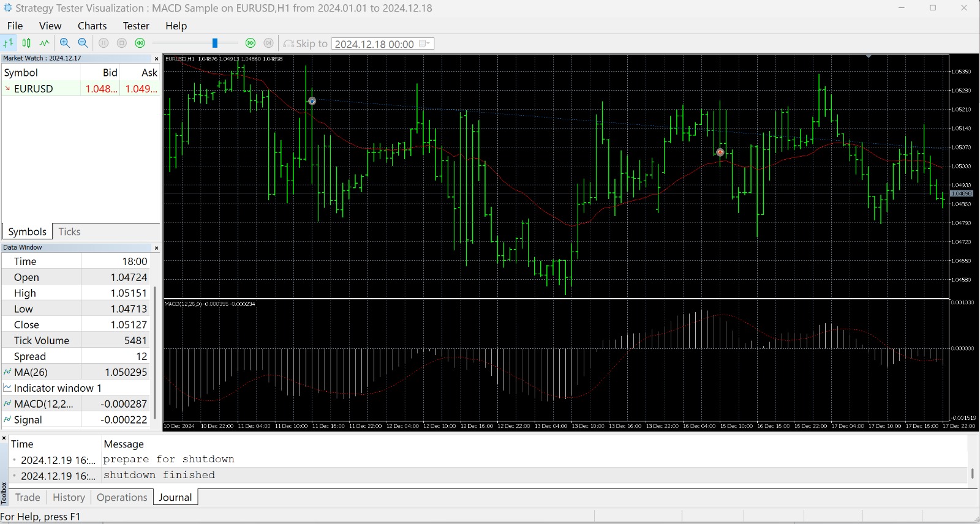Close the Market Watch panel
Screen dimensions: 980x524
[x=156, y=59]
